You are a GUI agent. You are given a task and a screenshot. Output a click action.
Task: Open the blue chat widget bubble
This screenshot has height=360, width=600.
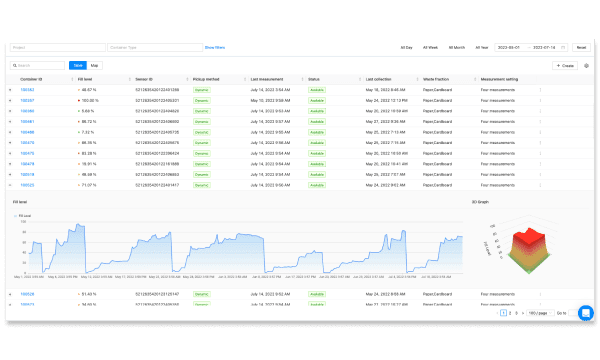pyautogui.click(x=585, y=313)
